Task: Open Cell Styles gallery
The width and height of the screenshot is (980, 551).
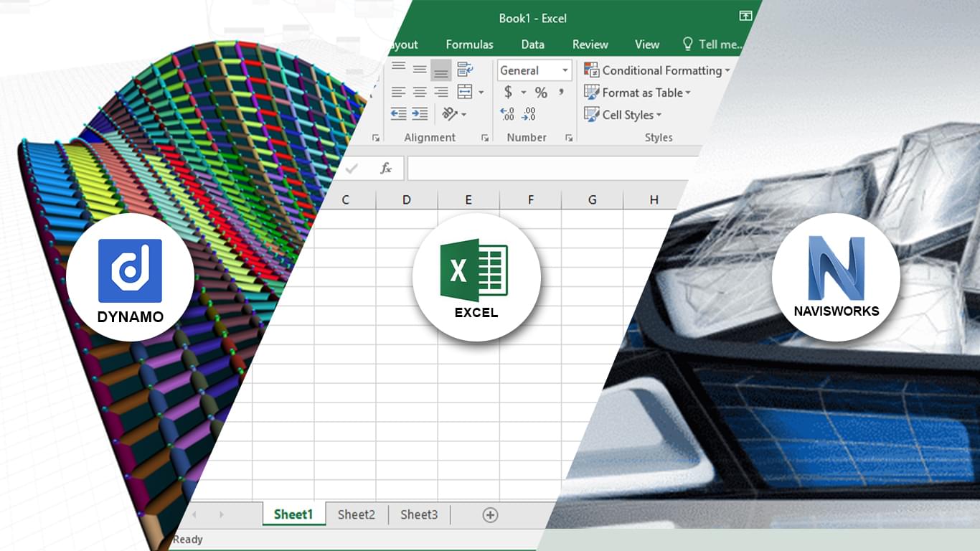Action: point(623,115)
